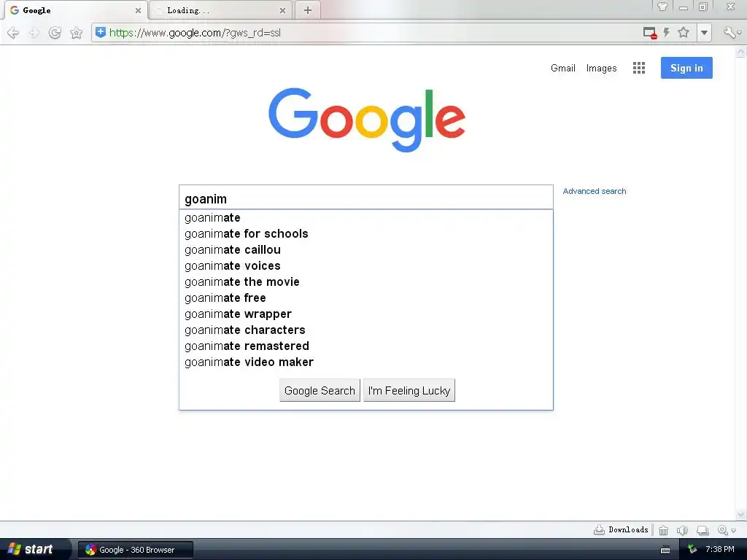Select suggestion goanimate characters
747x560 pixels.
[x=366, y=330]
